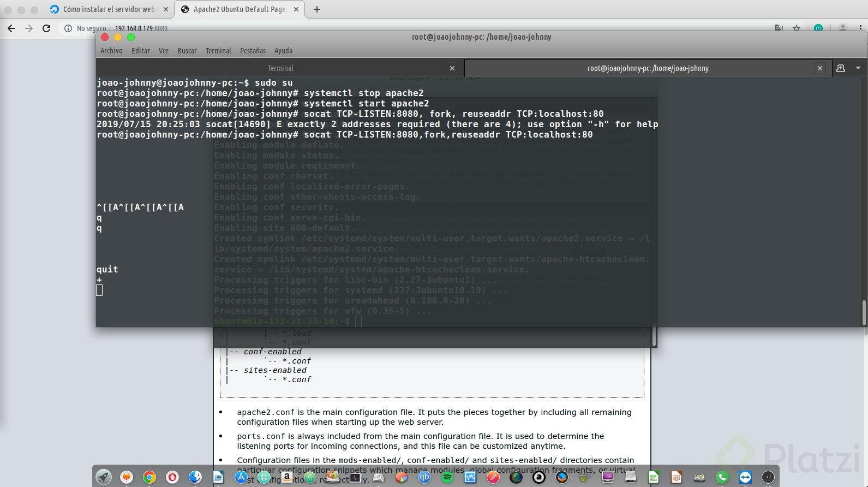Image resolution: width=868 pixels, height=487 pixels.
Task: Select the Apache2 Ubuntu Default Page browser tab
Action: pos(240,9)
